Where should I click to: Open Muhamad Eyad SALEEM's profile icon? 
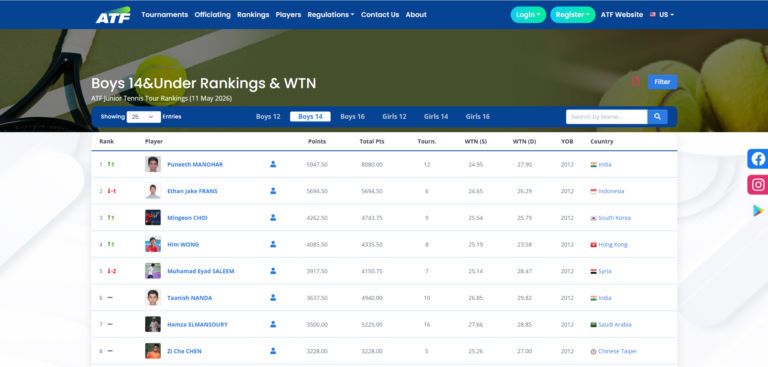pos(273,271)
